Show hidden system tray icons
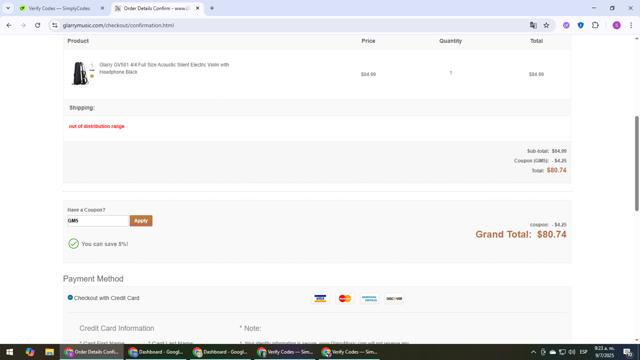 click(533, 352)
